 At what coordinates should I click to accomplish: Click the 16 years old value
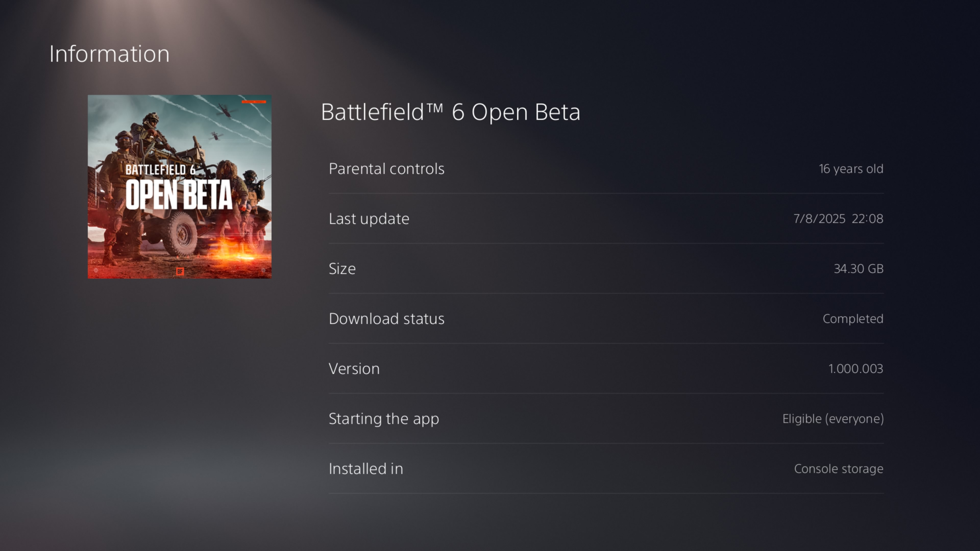point(851,168)
